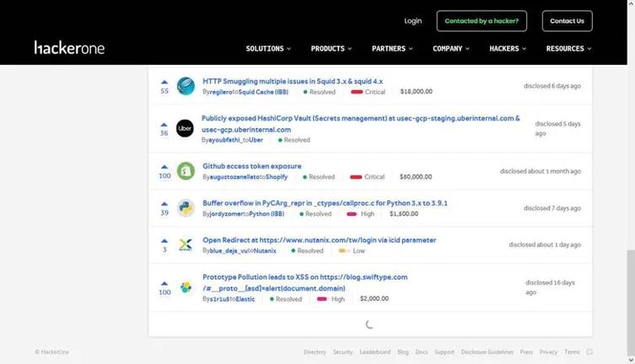Open the Docs footer link

(422, 352)
